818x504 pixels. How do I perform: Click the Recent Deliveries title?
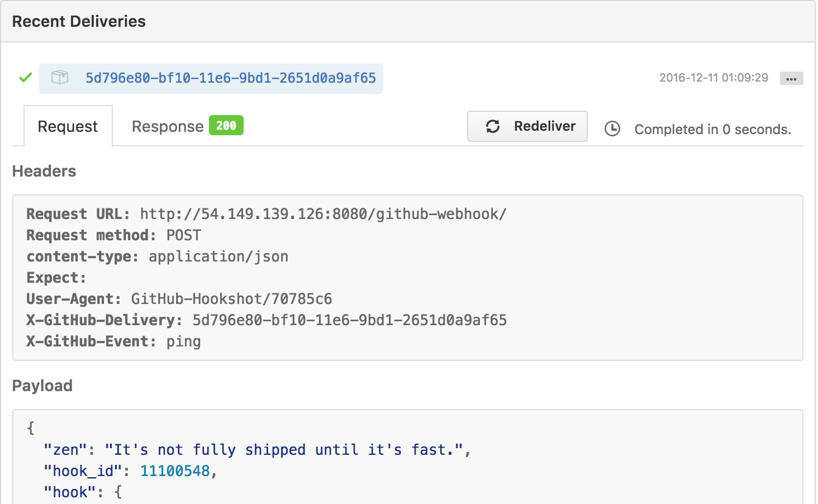(78, 21)
